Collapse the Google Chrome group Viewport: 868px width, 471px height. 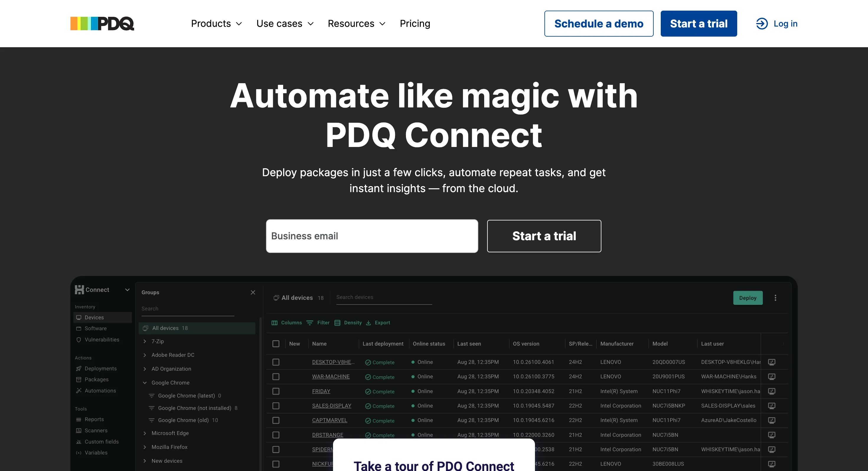[x=145, y=383]
